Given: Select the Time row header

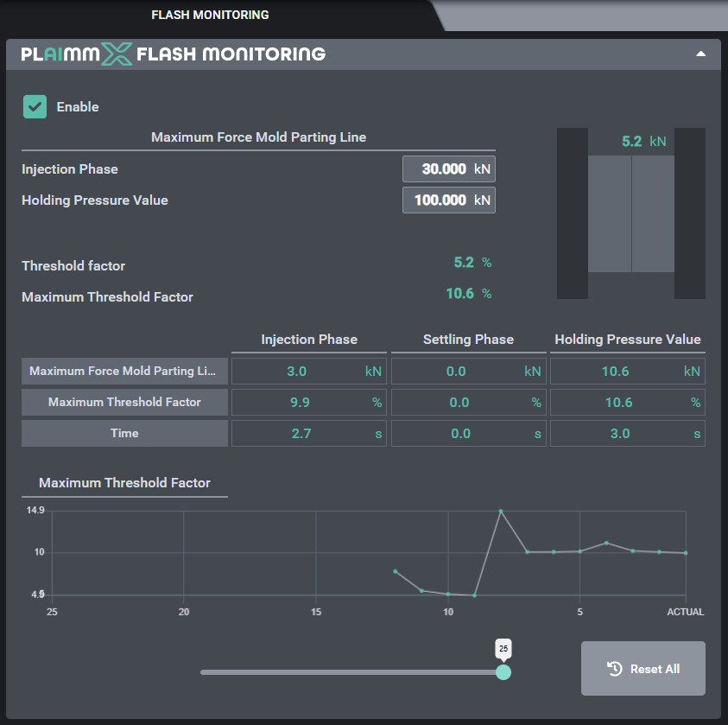Looking at the screenshot, I should coord(124,433).
